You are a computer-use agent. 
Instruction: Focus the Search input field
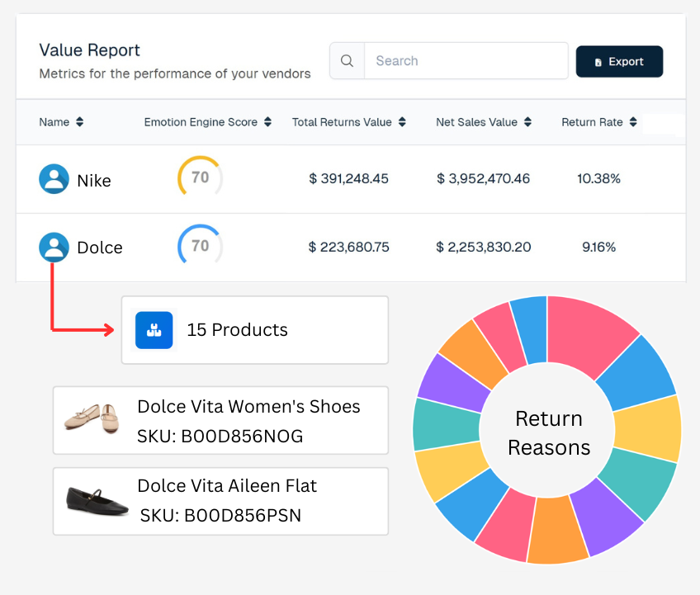(x=466, y=61)
